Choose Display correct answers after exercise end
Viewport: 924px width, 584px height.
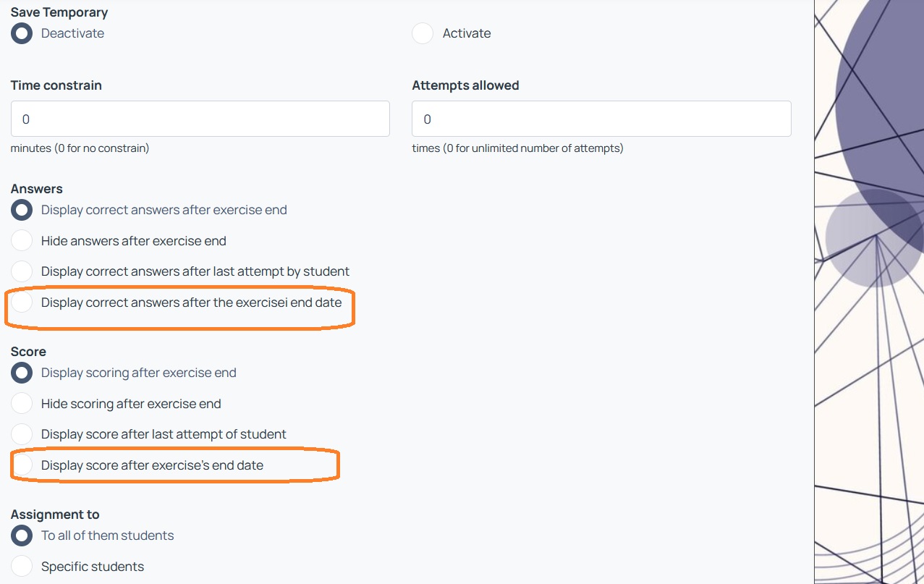pos(22,210)
